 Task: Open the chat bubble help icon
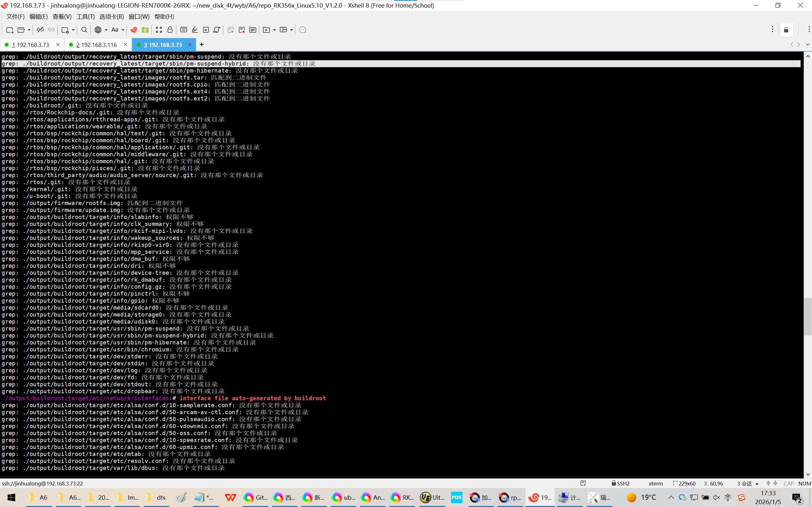tap(302, 30)
